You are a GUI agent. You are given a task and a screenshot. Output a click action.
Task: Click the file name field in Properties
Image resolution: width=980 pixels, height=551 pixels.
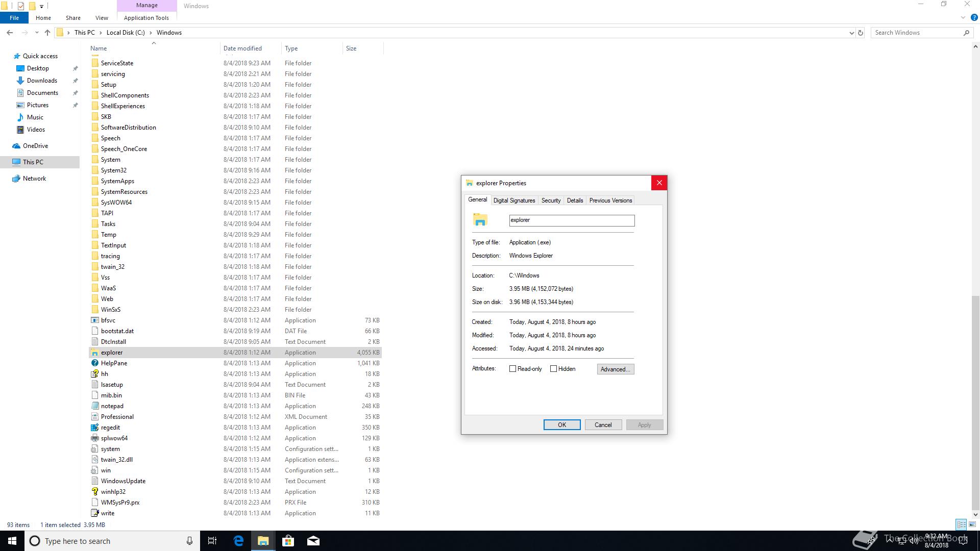(x=572, y=220)
